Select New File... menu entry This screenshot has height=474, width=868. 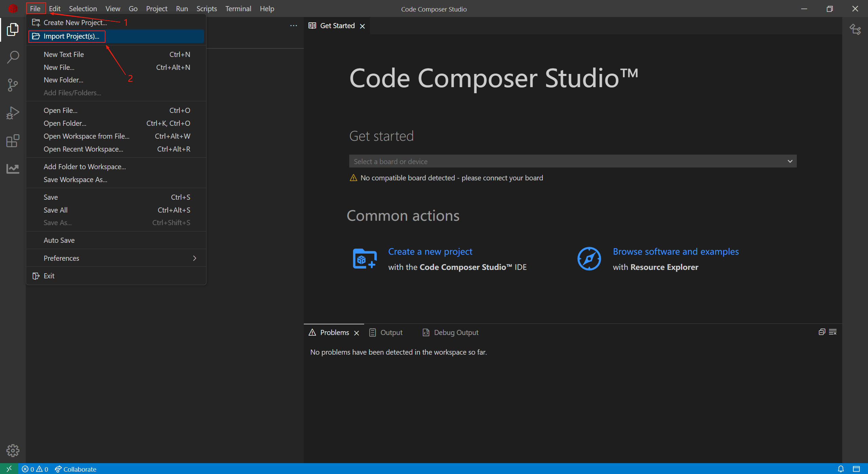pyautogui.click(x=116, y=67)
